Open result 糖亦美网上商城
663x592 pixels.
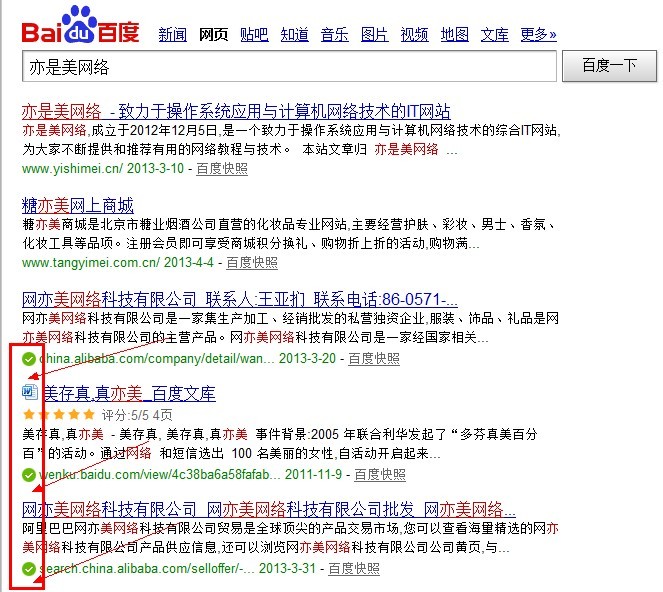(78, 206)
